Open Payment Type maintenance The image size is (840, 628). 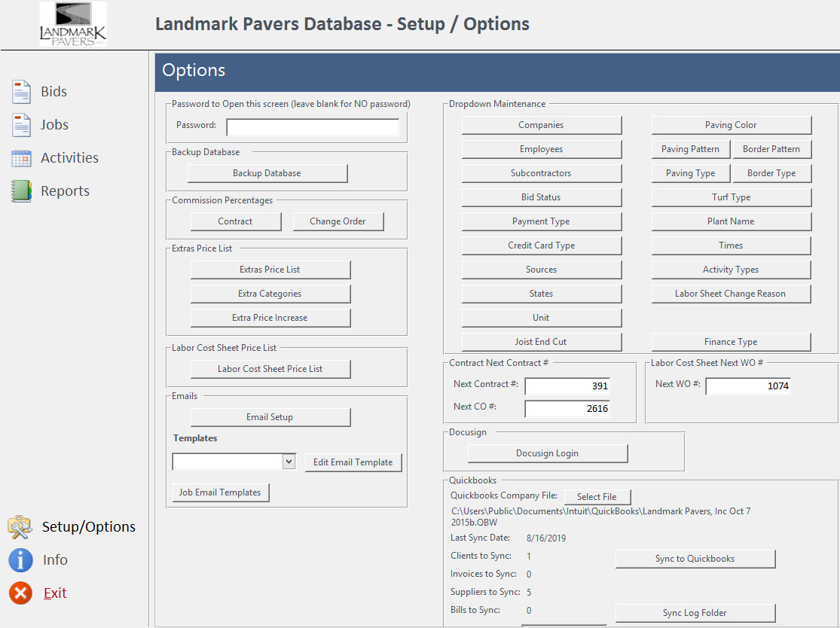(x=542, y=221)
